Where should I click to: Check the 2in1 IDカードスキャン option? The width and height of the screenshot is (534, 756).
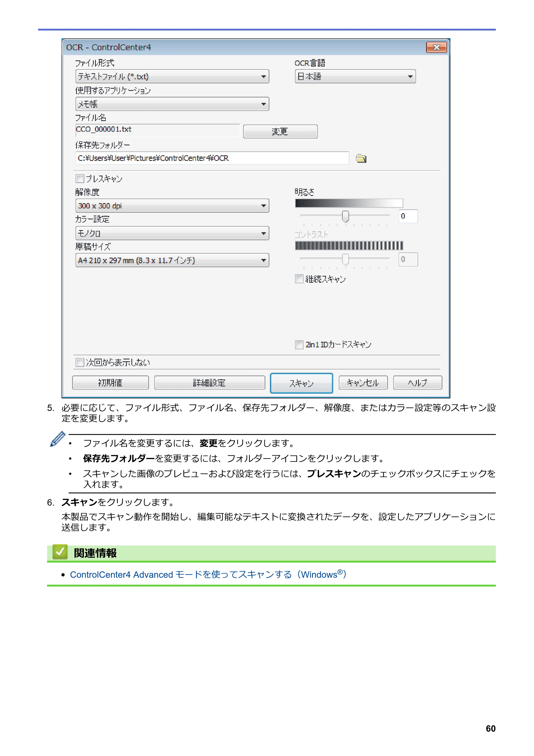pyautogui.click(x=299, y=345)
